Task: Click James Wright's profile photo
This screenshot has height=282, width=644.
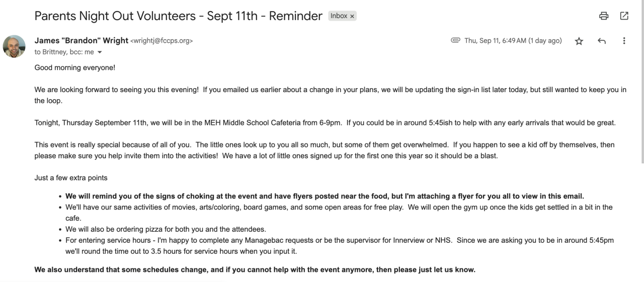Action: point(14,46)
